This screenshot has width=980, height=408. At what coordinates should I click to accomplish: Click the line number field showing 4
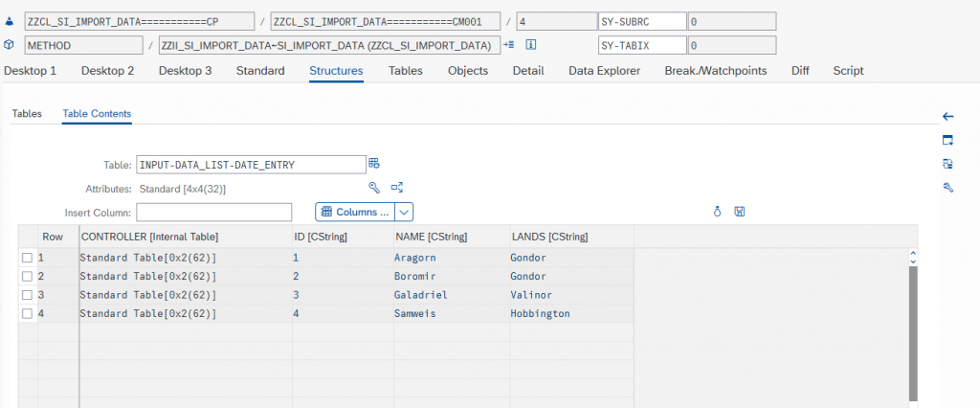pos(557,21)
